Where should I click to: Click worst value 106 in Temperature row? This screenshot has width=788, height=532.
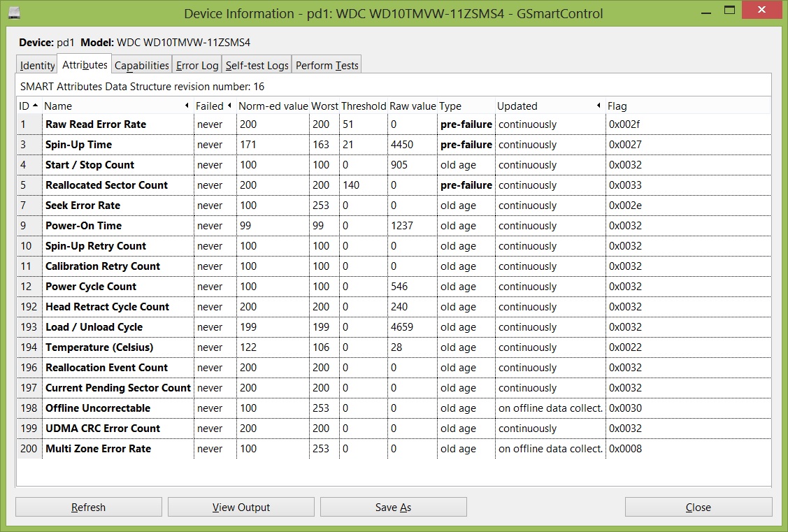click(321, 347)
